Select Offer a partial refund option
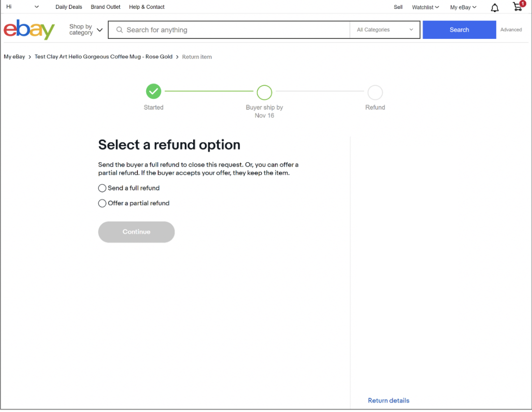532x412 pixels. (102, 204)
